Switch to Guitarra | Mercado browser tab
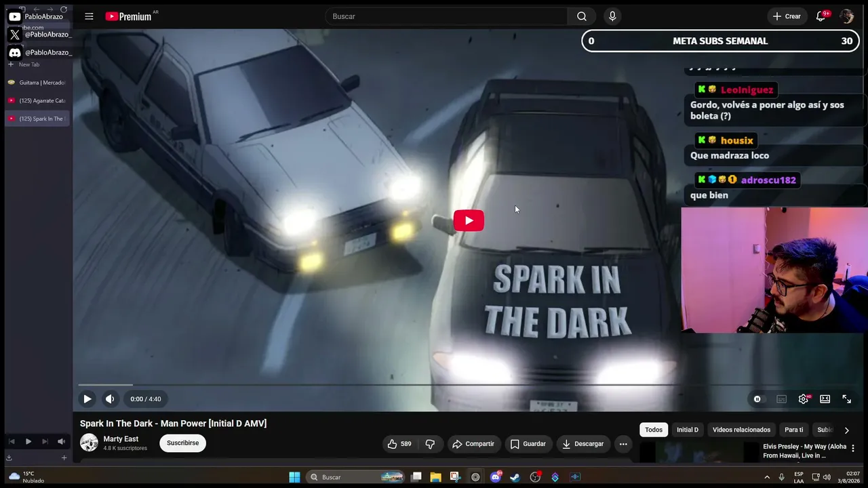Image resolution: width=868 pixels, height=488 pixels. (37, 83)
